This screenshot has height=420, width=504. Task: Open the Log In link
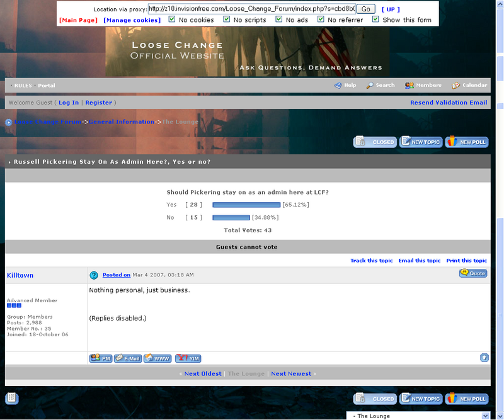tap(69, 103)
